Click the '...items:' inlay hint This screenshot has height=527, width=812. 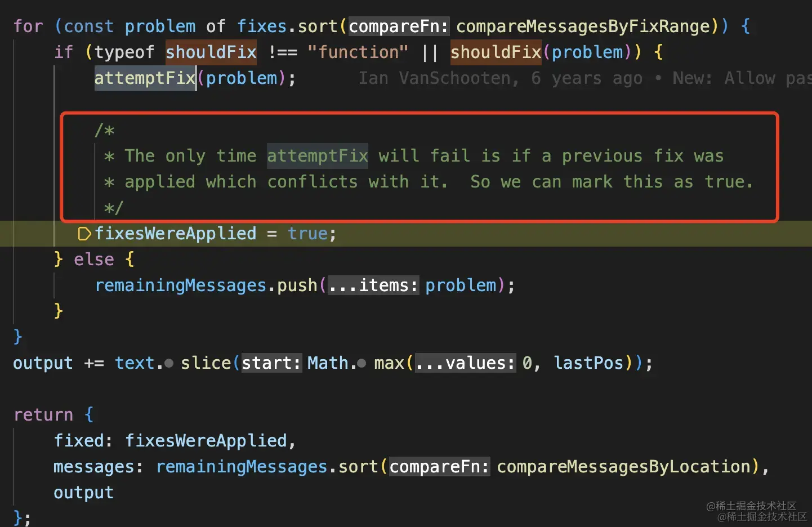374,285
